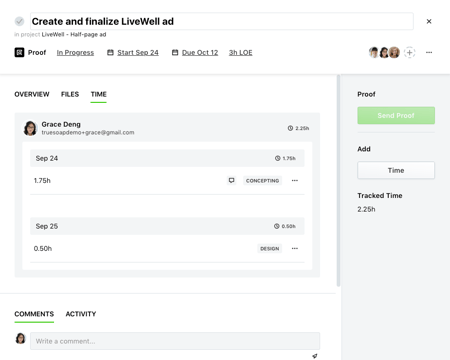Switch to the Activity tab
Viewport: 450px width, 360px height.
(81, 314)
